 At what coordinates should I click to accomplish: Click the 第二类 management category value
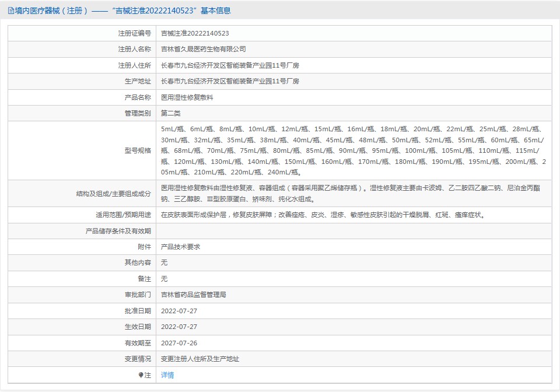171,113
